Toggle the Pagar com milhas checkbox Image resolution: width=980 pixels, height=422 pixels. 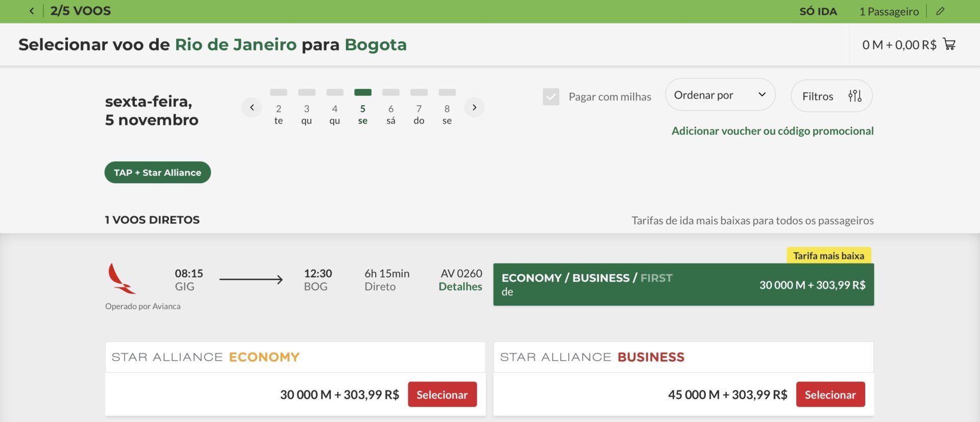551,97
